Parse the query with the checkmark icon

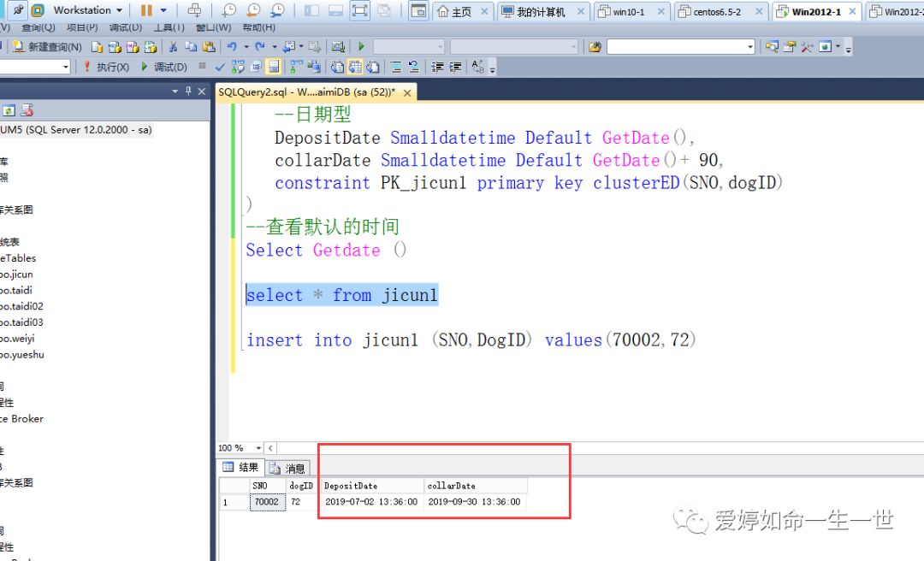pyautogui.click(x=220, y=68)
